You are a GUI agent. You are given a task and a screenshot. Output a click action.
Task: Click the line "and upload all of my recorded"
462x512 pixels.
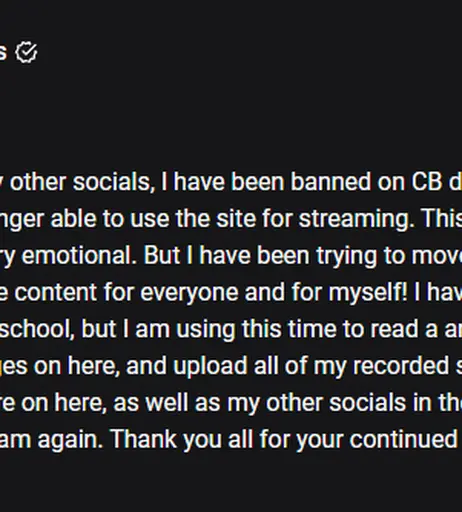[x=231, y=366]
